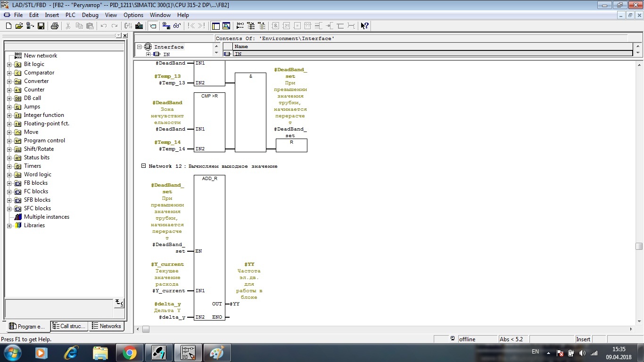Insert an AND box from the toolbar
644x362 pixels.
(x=275, y=26)
